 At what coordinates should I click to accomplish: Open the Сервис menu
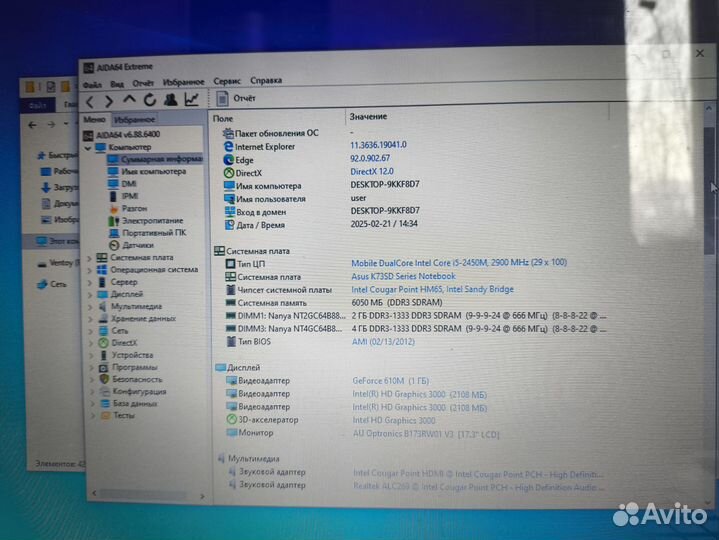click(x=227, y=81)
